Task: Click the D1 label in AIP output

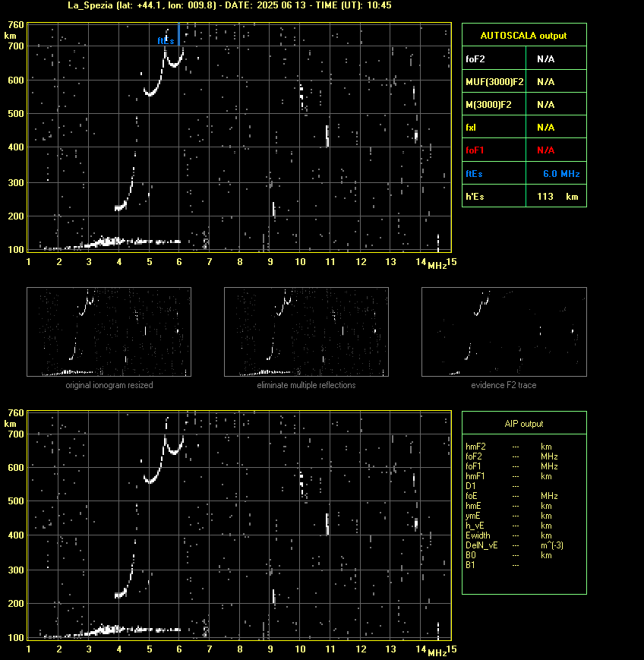Action: click(471, 486)
